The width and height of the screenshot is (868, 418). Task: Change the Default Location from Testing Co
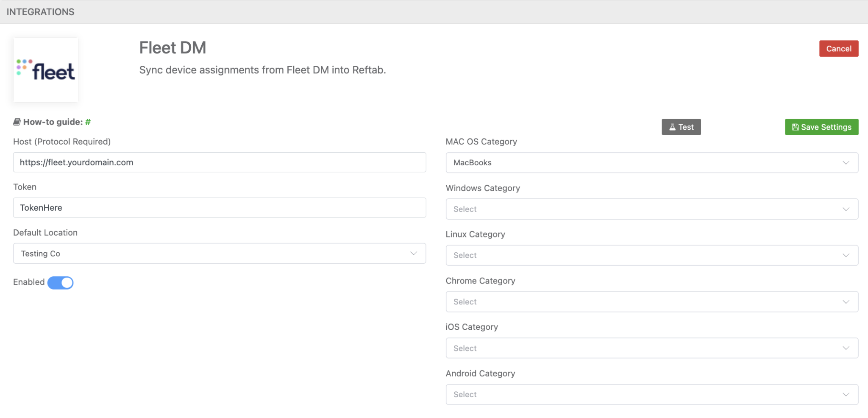[219, 253]
